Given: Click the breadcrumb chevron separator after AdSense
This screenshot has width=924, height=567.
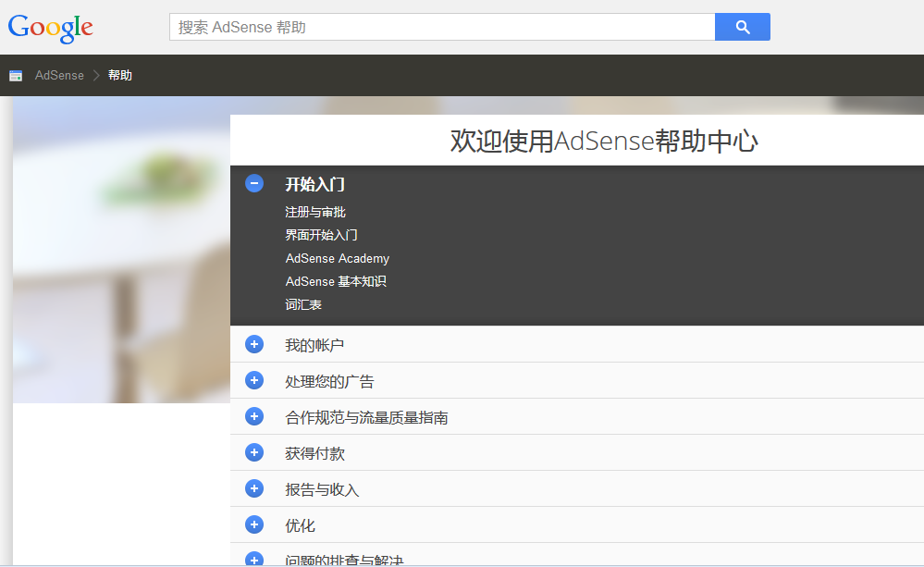Looking at the screenshot, I should click(x=96, y=76).
